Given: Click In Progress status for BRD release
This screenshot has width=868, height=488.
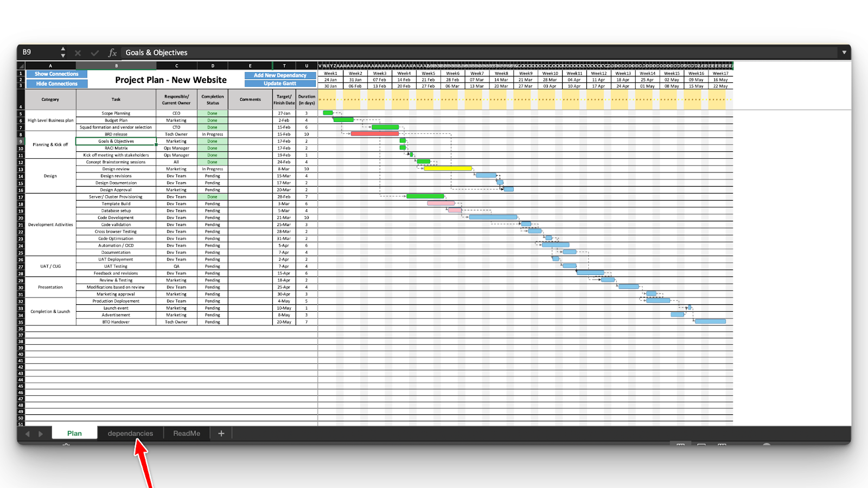Looking at the screenshot, I should tap(213, 134).
